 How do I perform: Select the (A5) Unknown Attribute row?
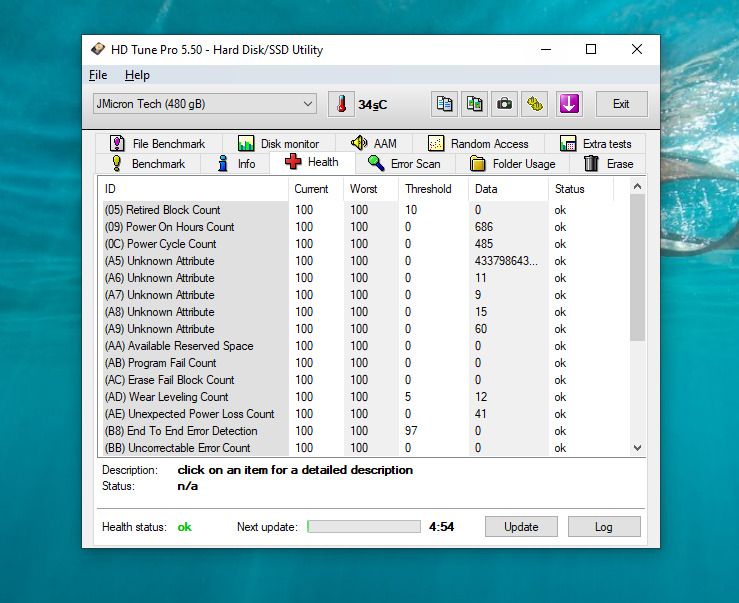click(358, 261)
